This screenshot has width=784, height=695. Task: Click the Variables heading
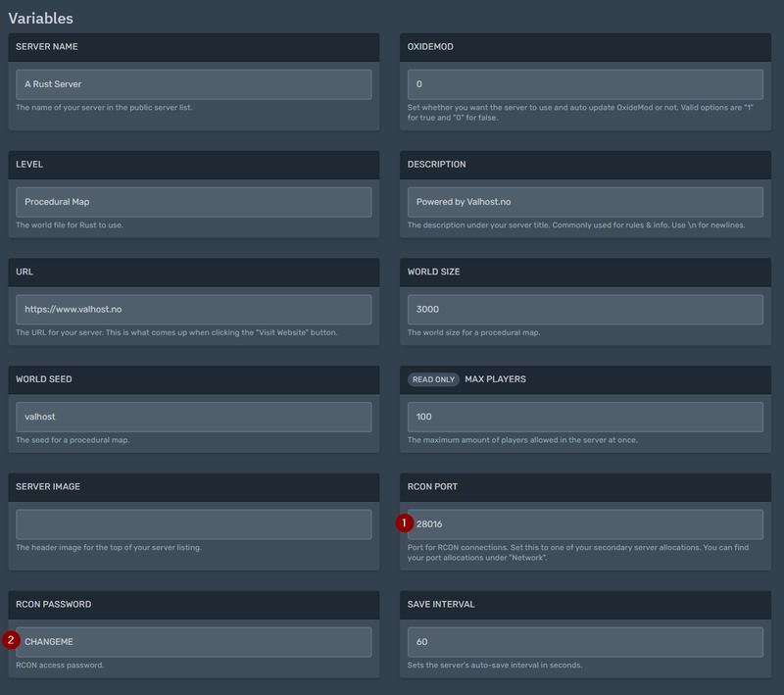point(40,18)
